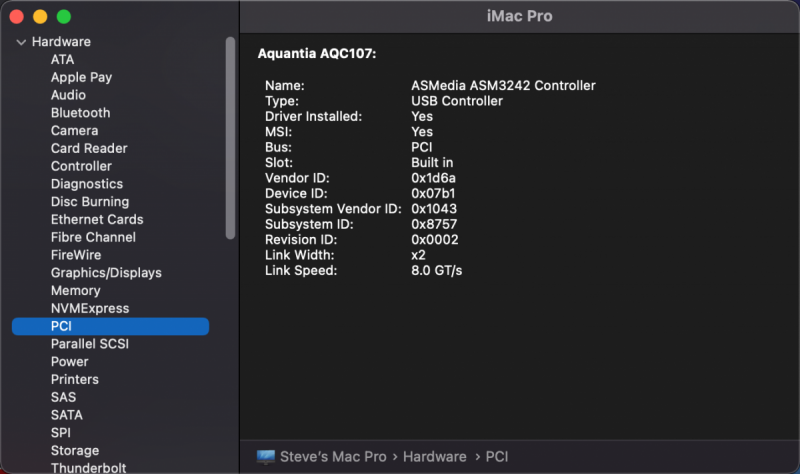Open Apple Pay hardware info

(x=81, y=78)
